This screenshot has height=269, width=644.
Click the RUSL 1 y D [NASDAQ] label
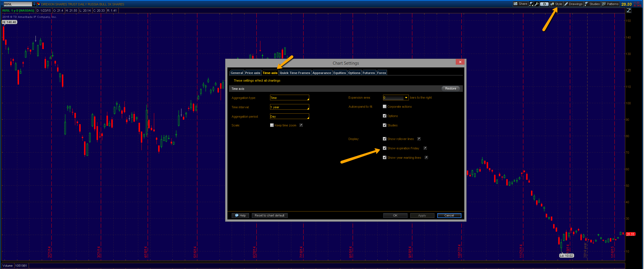18,10
